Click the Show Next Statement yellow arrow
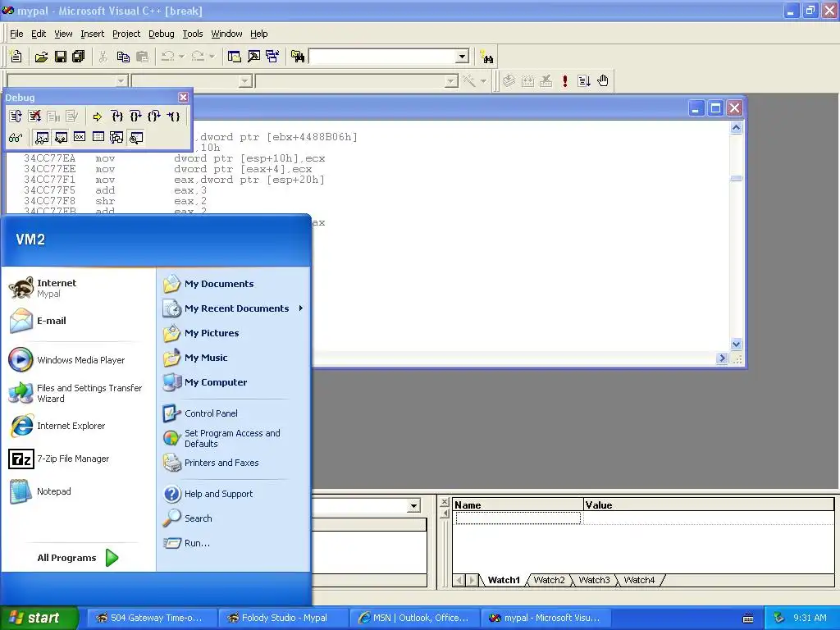Screen dimensions: 840x630 [x=97, y=116]
